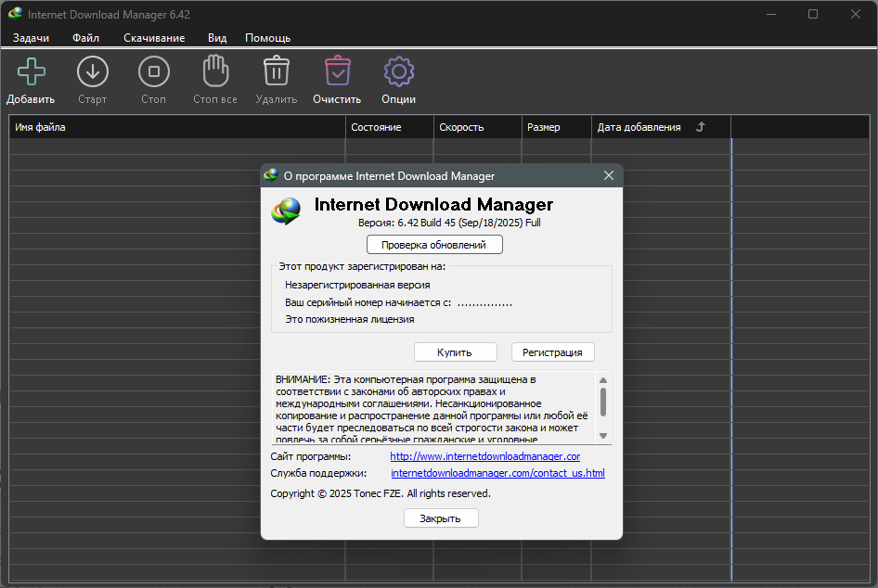Click the IDM logo in the About dialog

click(286, 211)
